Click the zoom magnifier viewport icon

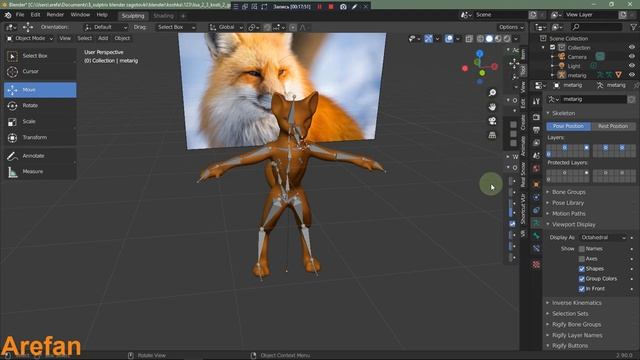click(x=492, y=93)
